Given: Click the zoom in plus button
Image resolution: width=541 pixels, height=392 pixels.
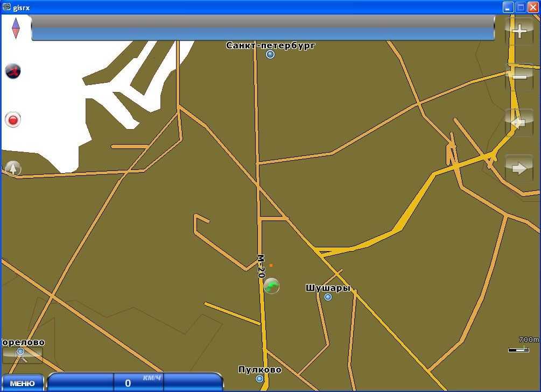Looking at the screenshot, I should 519,31.
